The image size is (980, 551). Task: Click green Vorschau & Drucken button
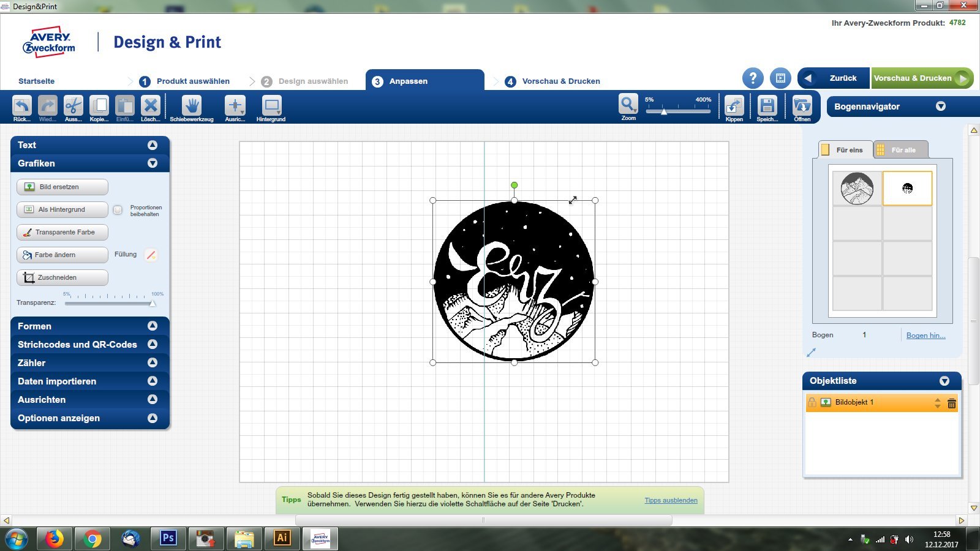point(922,78)
